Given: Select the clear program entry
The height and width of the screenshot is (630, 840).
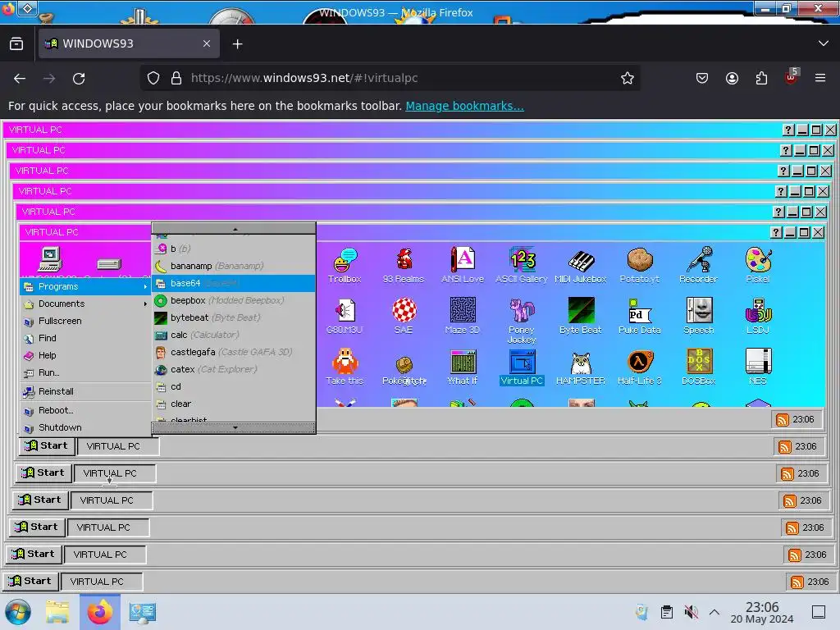Looking at the screenshot, I should point(234,404).
